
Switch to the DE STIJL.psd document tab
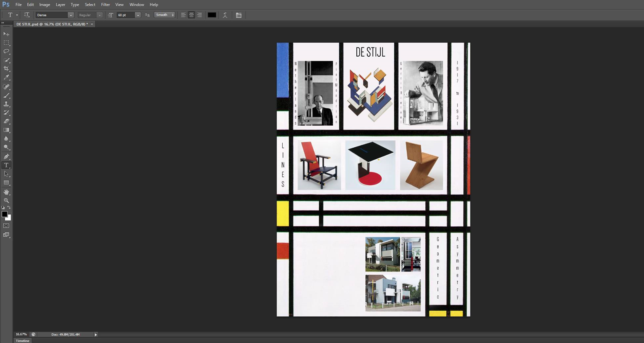(52, 24)
